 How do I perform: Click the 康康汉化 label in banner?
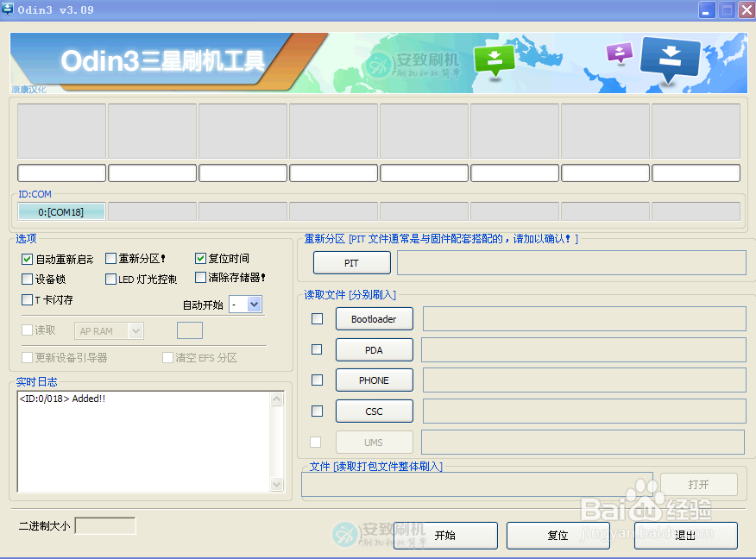[x=29, y=89]
